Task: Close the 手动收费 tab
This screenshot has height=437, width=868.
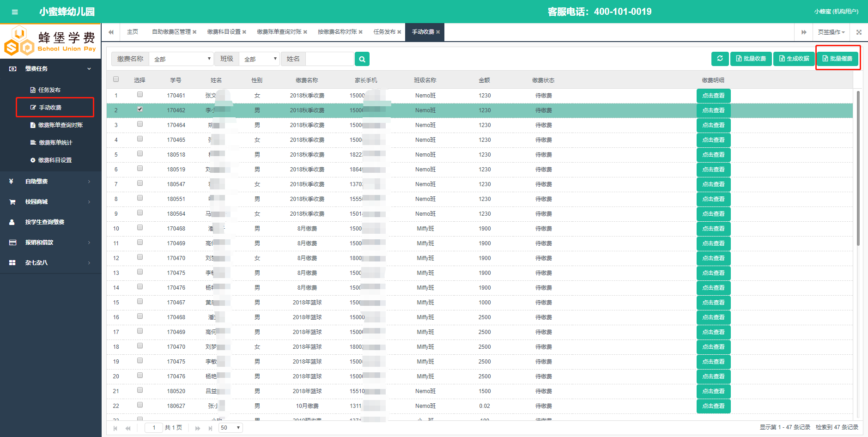Action: [x=438, y=32]
